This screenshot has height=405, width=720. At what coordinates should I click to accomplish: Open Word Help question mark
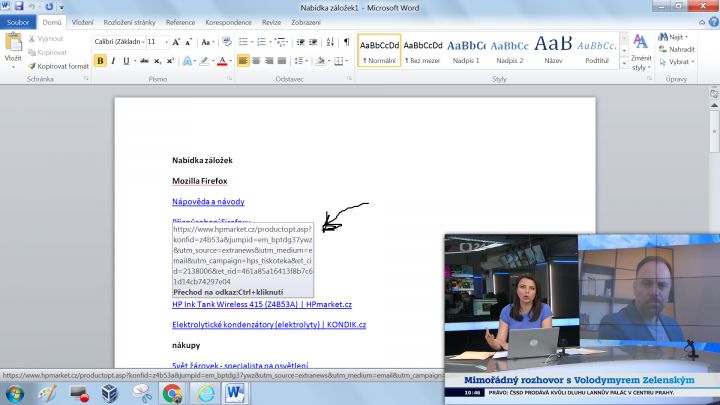click(x=714, y=22)
